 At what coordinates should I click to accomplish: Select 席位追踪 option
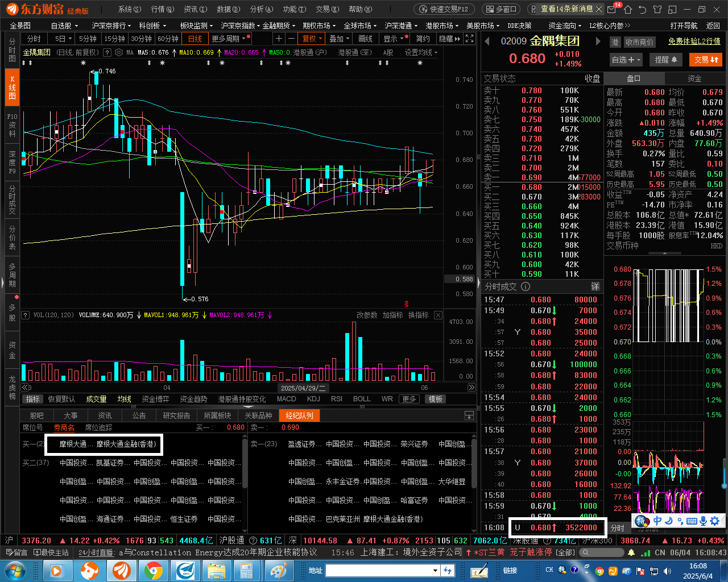[98, 427]
